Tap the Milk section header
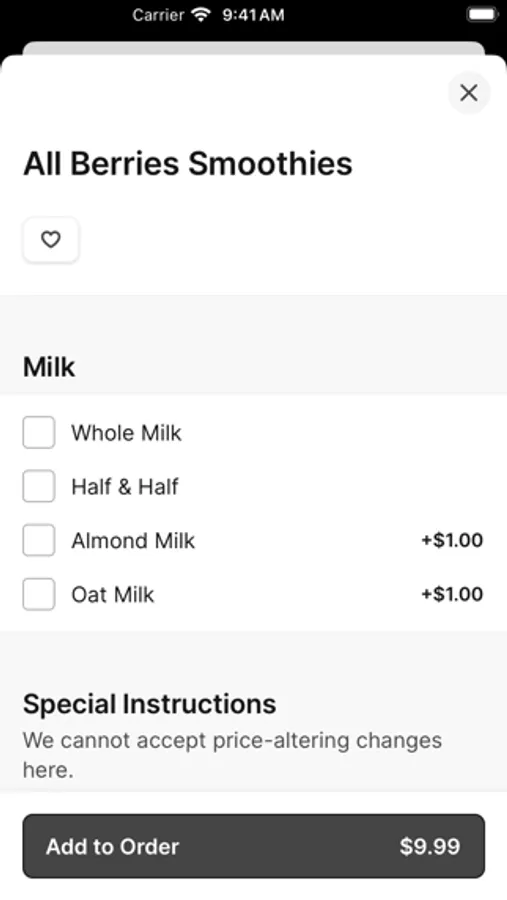 click(49, 367)
